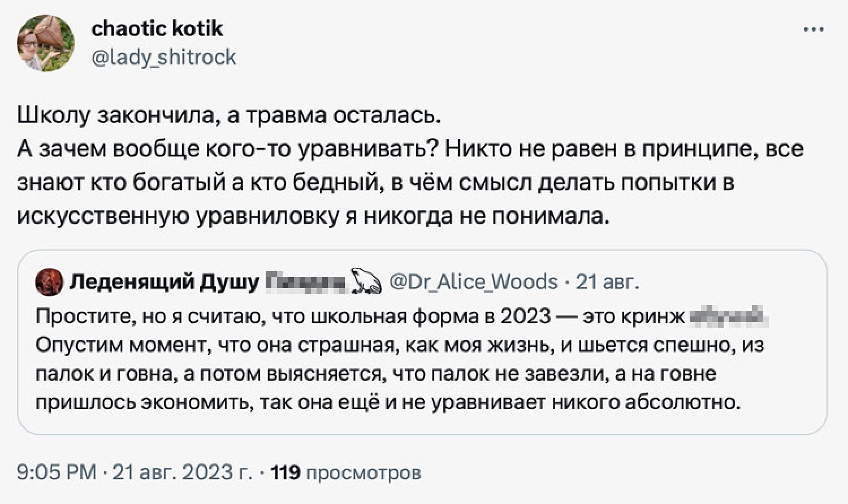
Task: Open the 9:05 PM timestamp link
Action: coord(57,472)
